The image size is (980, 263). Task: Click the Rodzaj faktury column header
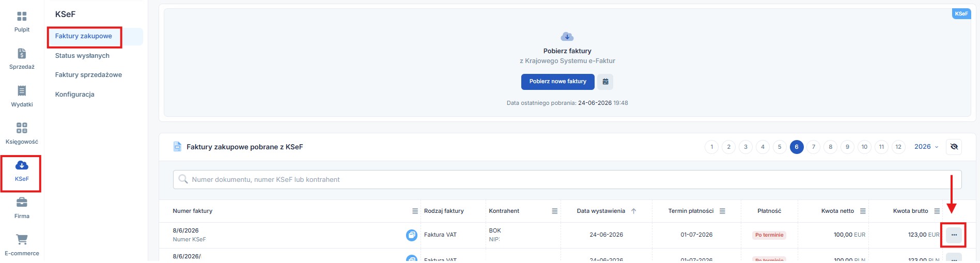(444, 211)
